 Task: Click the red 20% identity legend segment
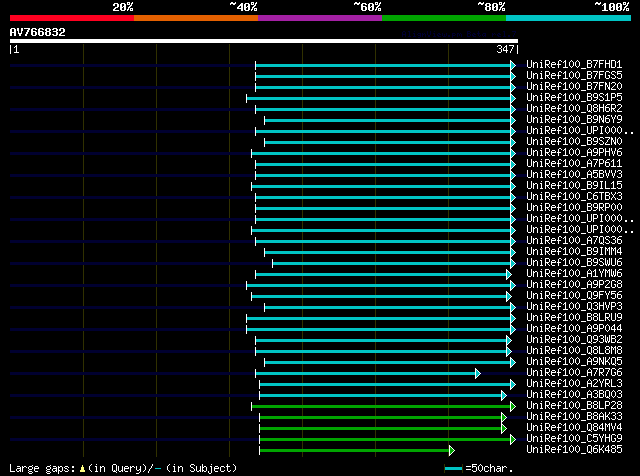[x=72, y=18]
